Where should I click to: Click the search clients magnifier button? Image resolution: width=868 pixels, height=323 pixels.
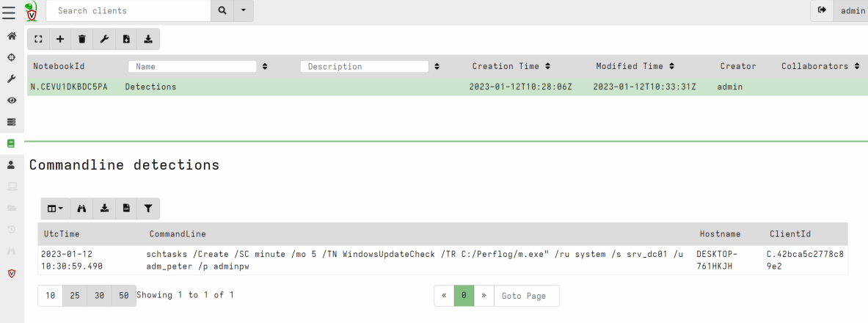221,11
